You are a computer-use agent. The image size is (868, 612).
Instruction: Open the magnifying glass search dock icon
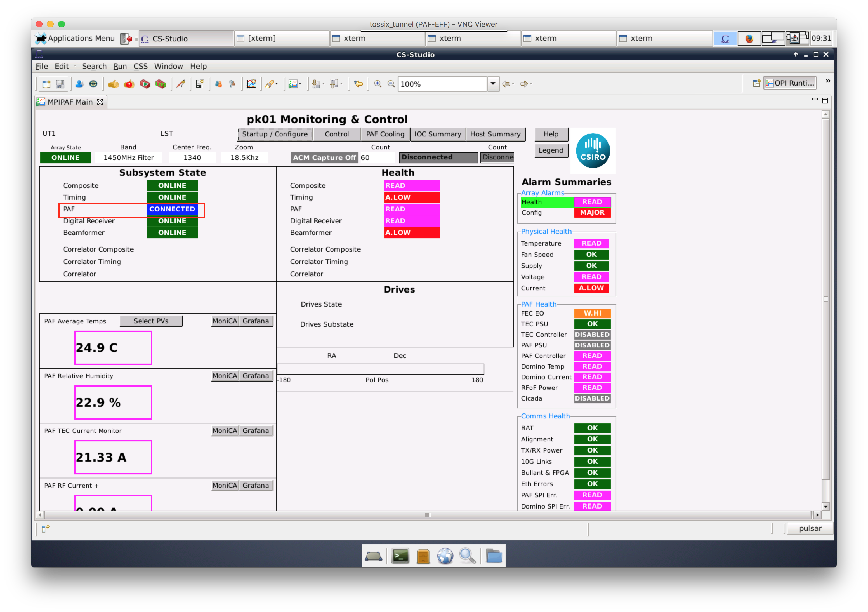pos(468,556)
